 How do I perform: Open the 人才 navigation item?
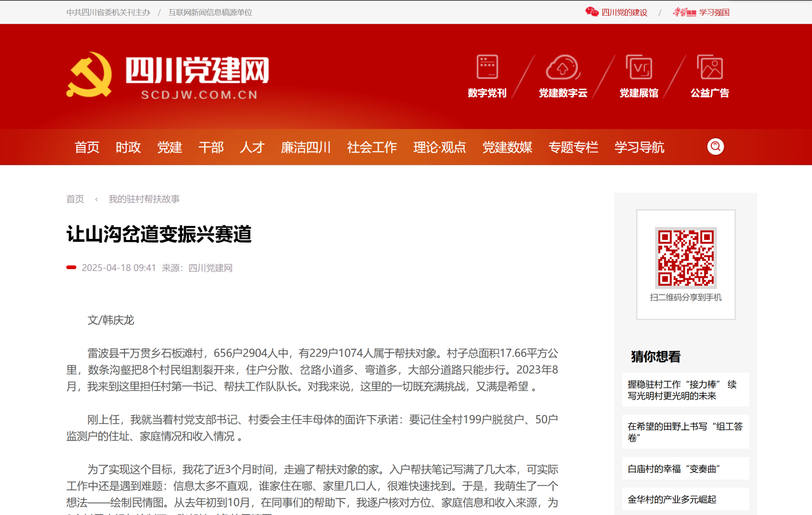coord(252,147)
